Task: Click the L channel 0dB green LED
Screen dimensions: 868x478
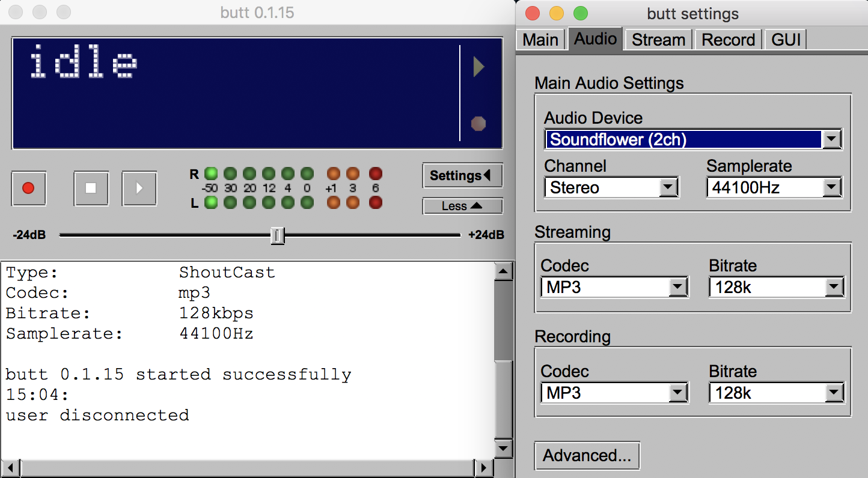Action: (x=307, y=202)
